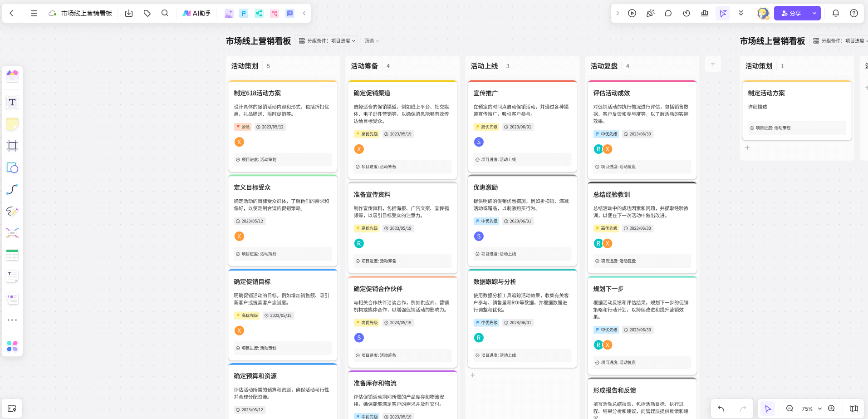Select the sticky note tool

tap(12, 124)
